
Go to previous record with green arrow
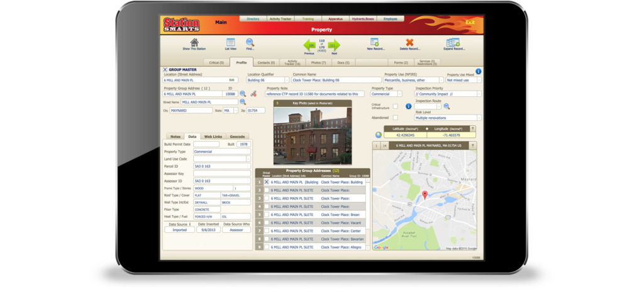309,45
